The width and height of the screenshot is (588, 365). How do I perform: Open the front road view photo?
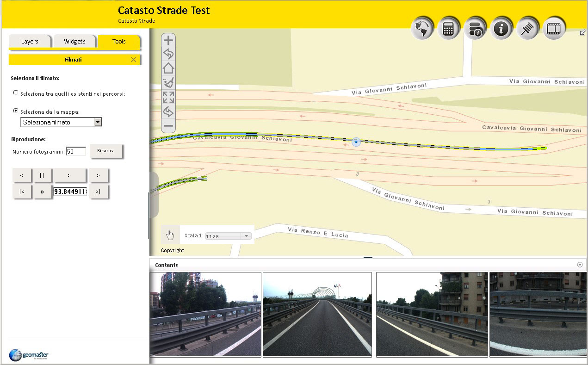[x=317, y=314]
